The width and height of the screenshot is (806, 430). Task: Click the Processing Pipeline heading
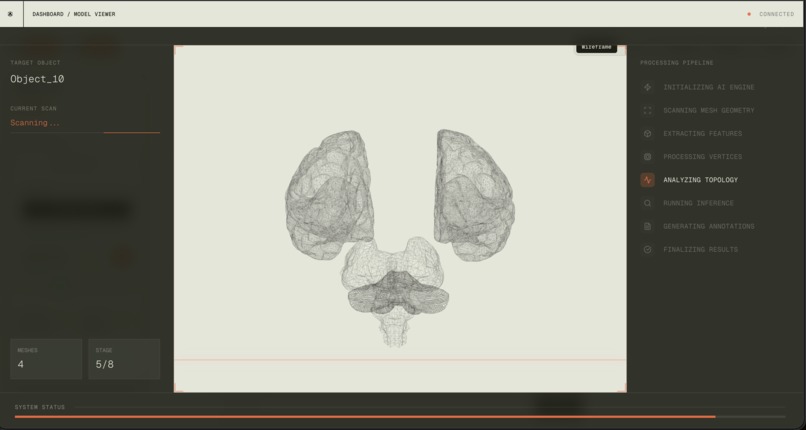[x=676, y=63]
